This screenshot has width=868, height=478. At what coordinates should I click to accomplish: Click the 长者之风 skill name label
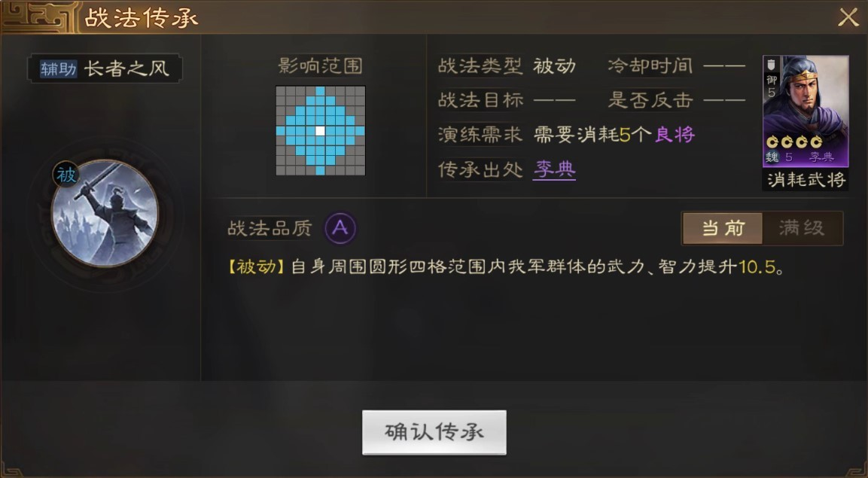126,69
